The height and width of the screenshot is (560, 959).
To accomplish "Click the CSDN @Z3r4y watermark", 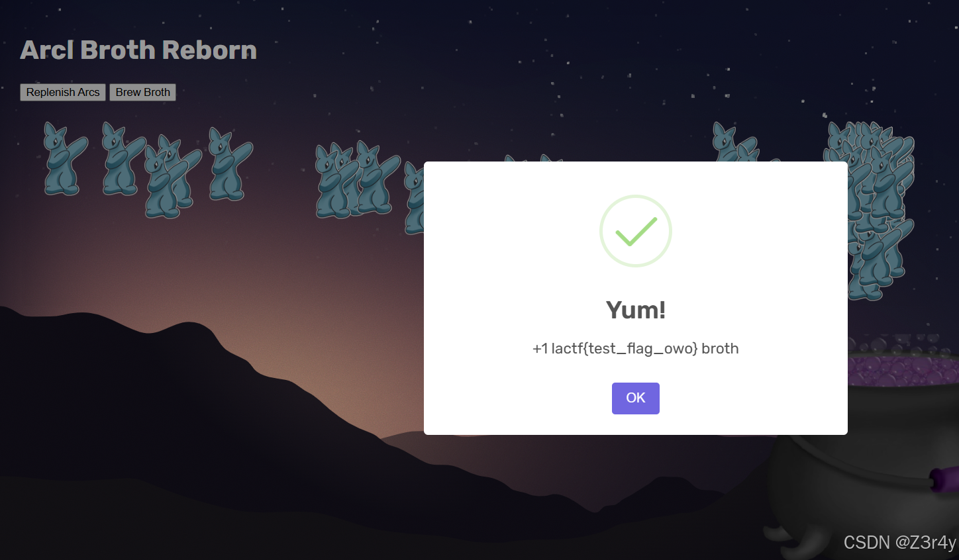I will coord(900,542).
